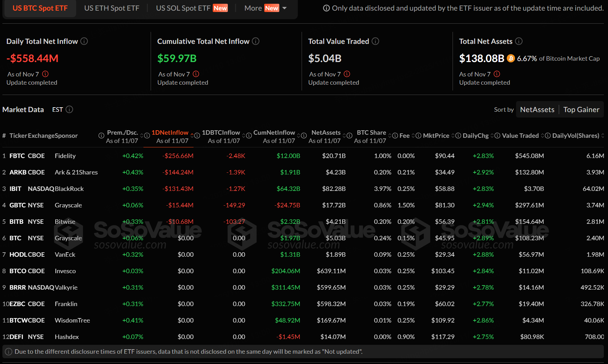Sort by NetAssets toggle option

click(x=537, y=110)
